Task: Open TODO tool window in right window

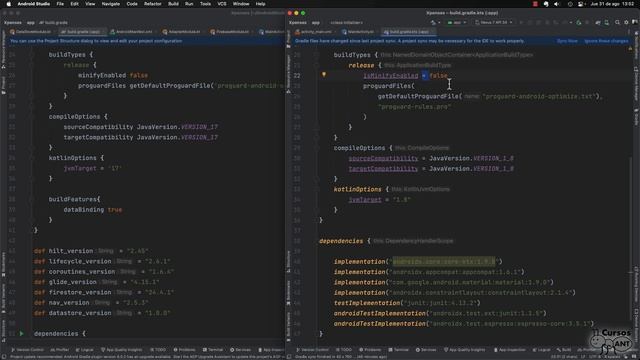Action: (344, 350)
